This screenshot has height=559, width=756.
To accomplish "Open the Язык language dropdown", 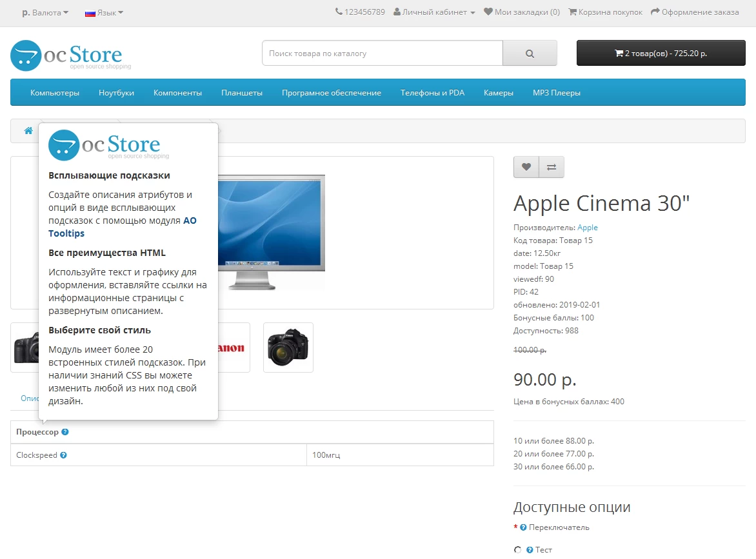I will (104, 12).
